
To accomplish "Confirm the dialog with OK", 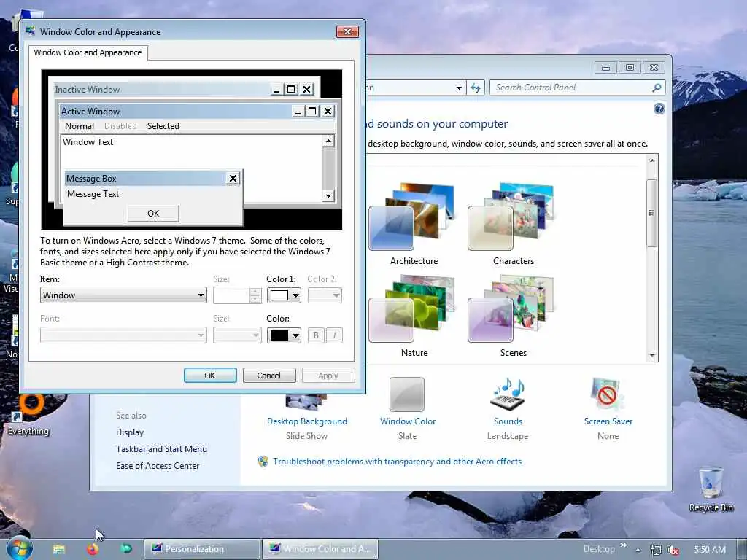I will [x=210, y=376].
